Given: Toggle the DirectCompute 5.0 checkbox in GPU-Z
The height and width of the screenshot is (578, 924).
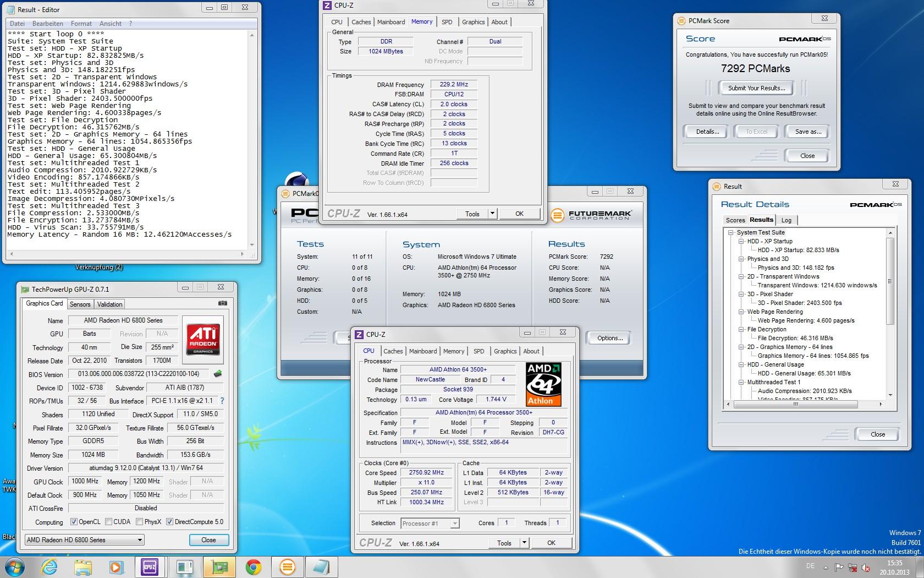Looking at the screenshot, I should [x=170, y=522].
